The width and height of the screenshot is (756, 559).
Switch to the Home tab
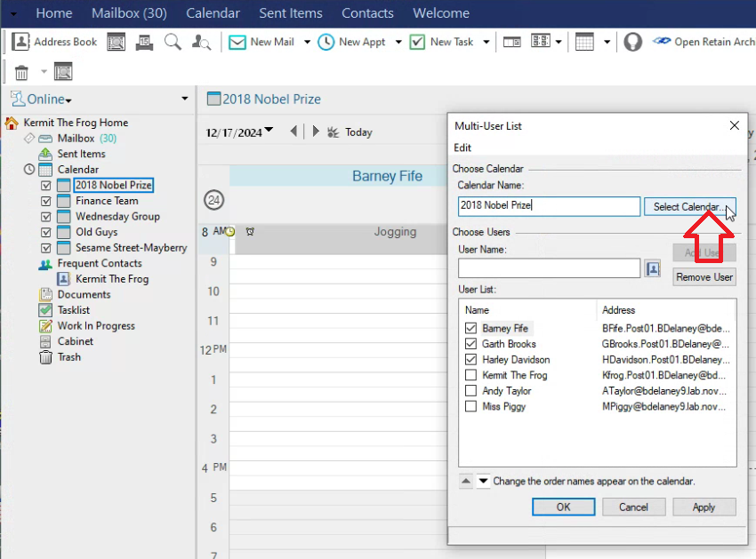coord(54,13)
